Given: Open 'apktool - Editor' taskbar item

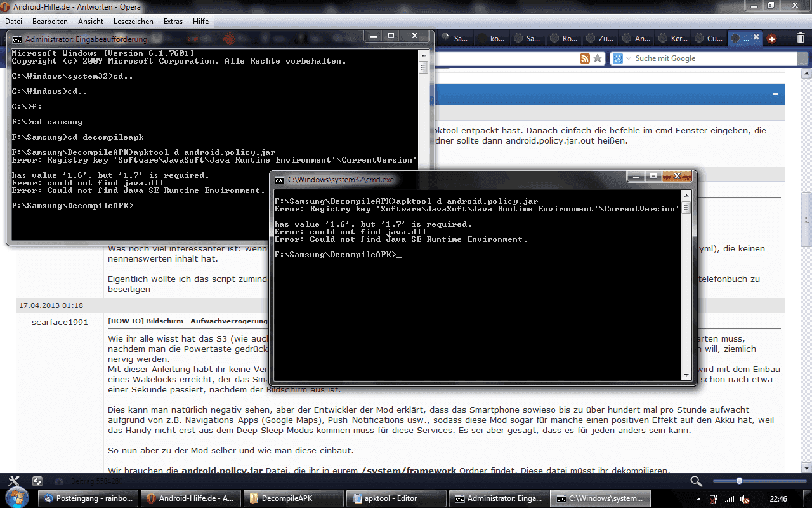Looking at the screenshot, I should [x=396, y=498].
